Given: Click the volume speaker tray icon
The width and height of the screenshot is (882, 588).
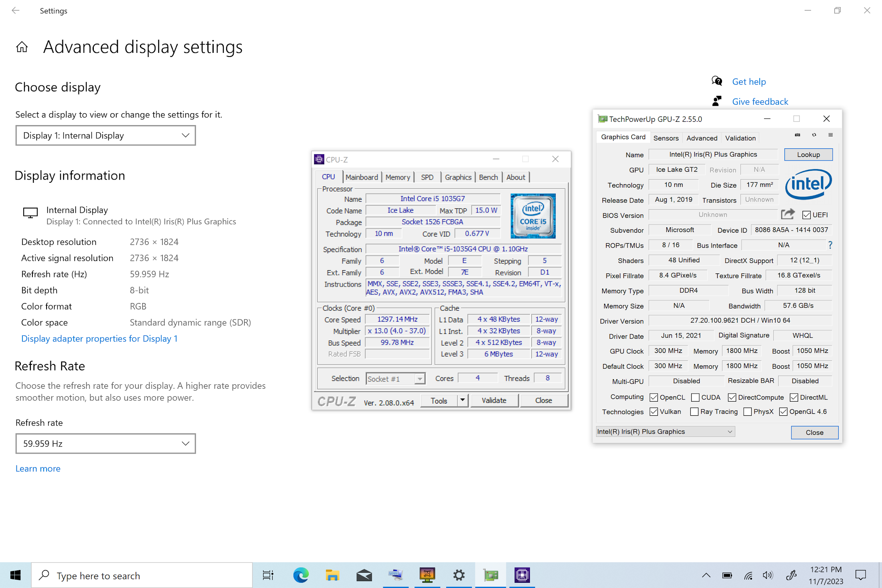Looking at the screenshot, I should (768, 575).
